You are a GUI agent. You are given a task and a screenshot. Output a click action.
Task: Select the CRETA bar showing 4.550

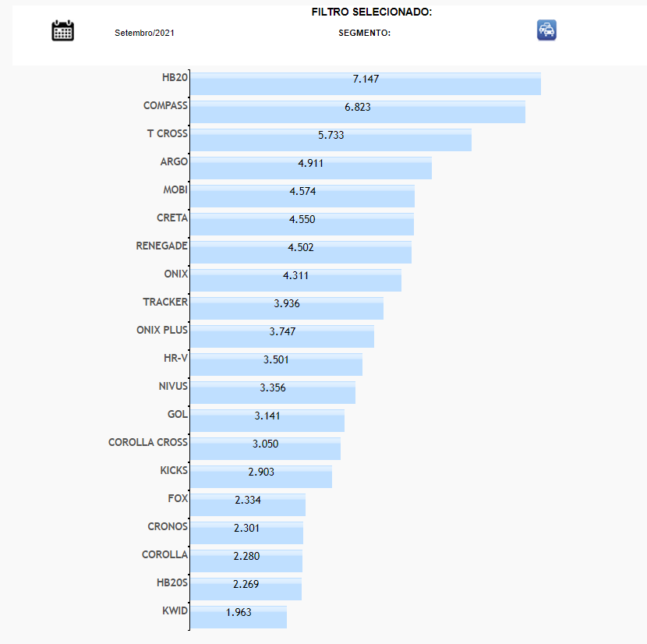coord(302,224)
